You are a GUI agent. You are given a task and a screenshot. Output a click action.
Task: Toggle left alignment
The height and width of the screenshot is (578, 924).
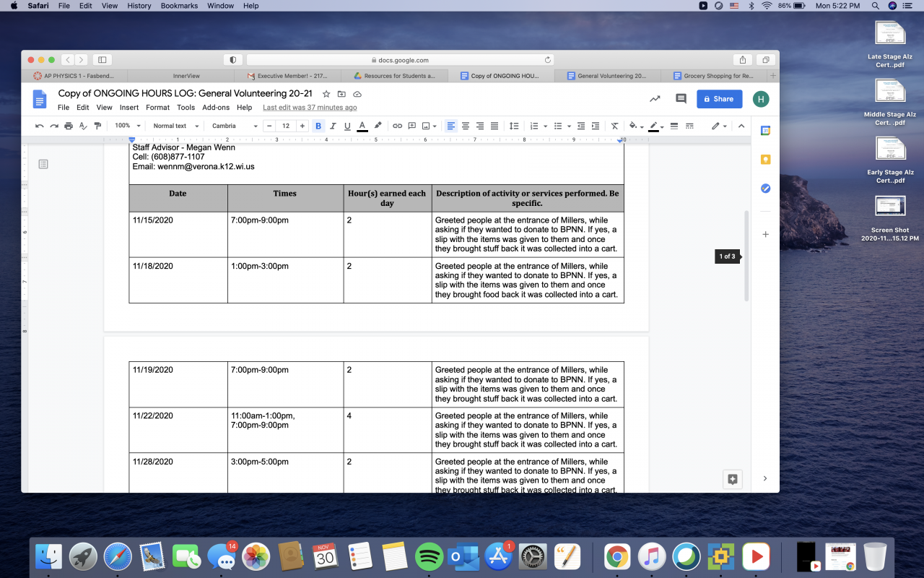click(x=451, y=126)
